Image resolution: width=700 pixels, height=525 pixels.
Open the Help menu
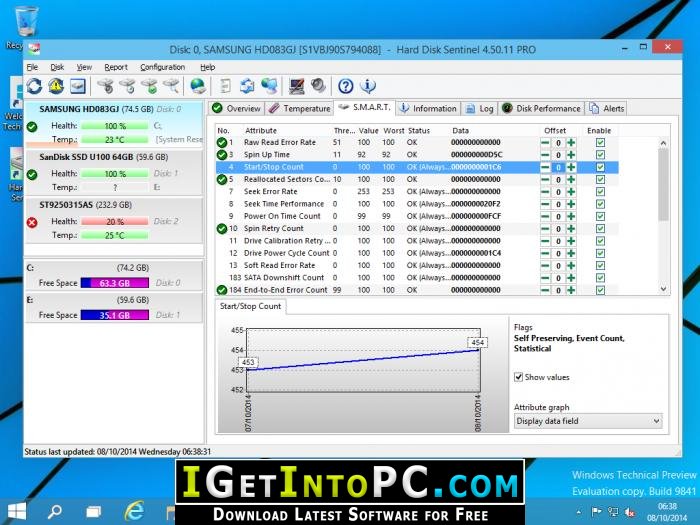(x=208, y=67)
